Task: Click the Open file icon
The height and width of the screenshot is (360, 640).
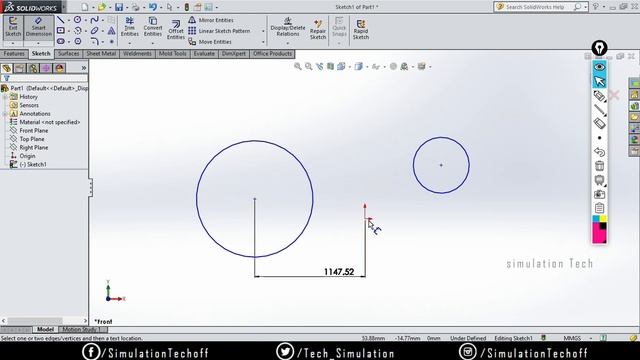Action: coord(102,7)
